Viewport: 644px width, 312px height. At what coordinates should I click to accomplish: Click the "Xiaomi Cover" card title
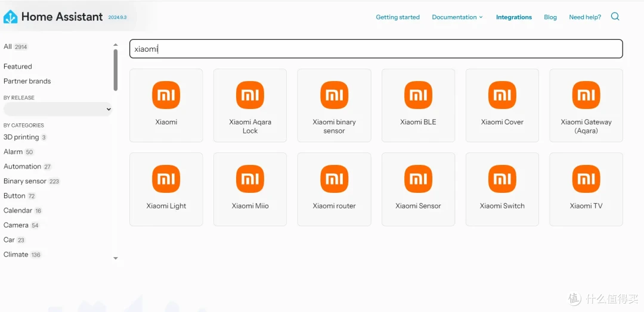(502, 122)
